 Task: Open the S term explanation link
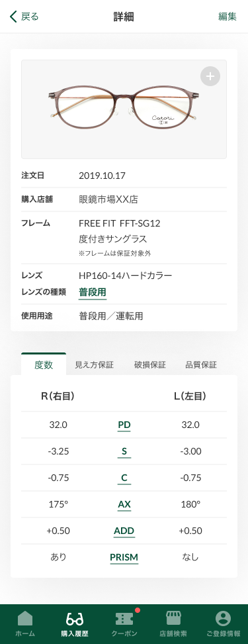click(x=124, y=452)
